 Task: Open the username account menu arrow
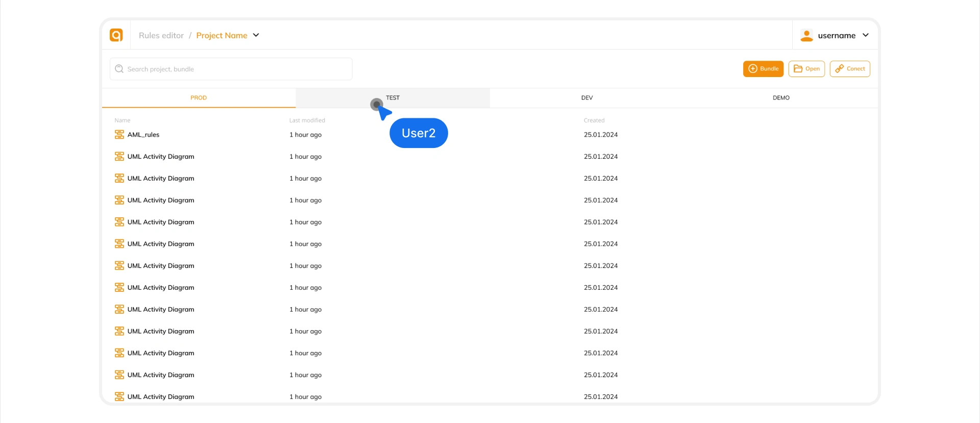tap(866, 35)
